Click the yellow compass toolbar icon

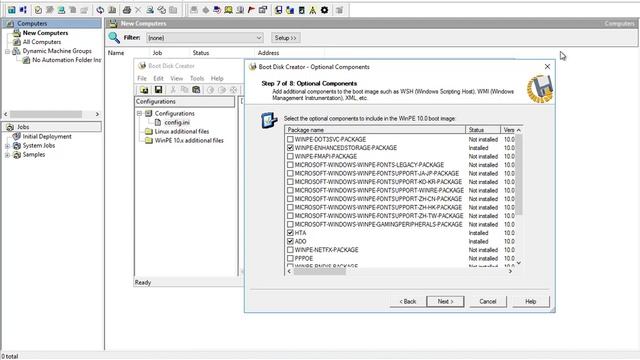click(313, 10)
